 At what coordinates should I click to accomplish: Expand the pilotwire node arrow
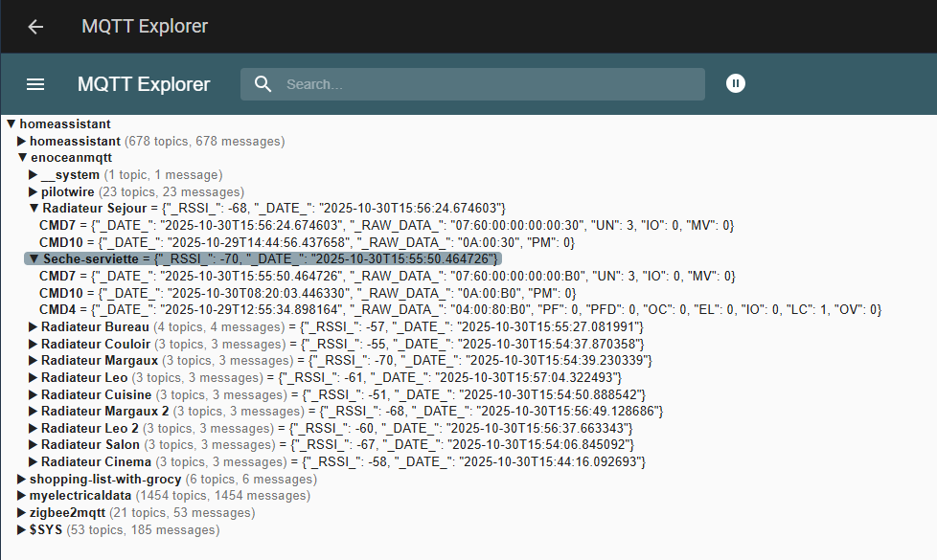(x=33, y=192)
